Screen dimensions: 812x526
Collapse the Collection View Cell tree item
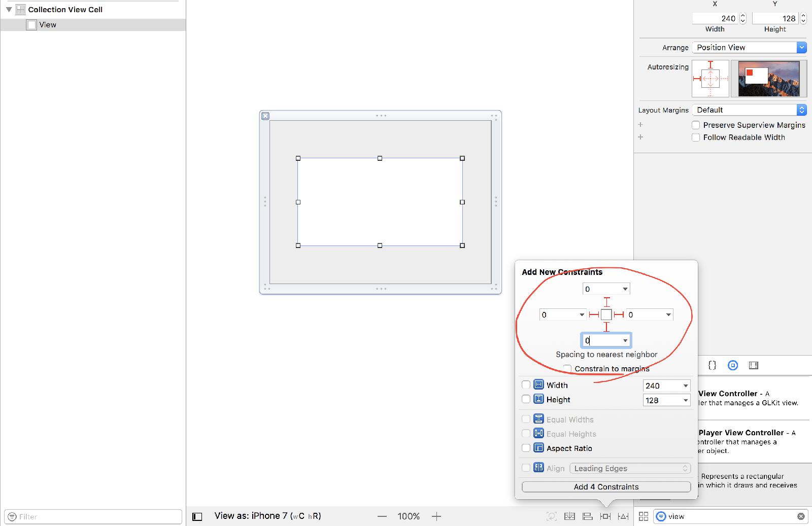[9, 10]
